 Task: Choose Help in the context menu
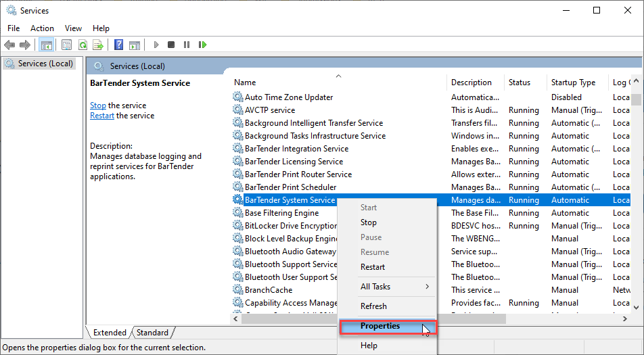pos(386,346)
